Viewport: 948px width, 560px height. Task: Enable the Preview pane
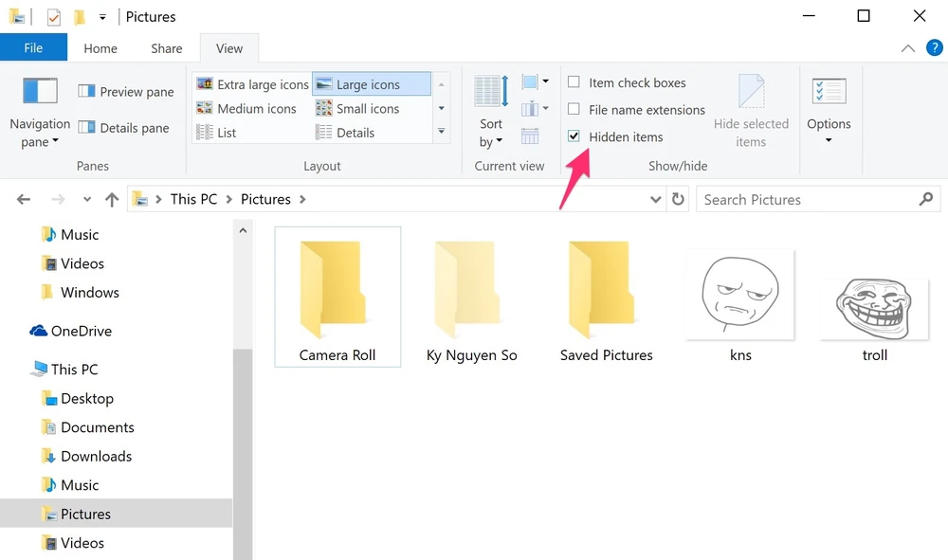pos(125,91)
